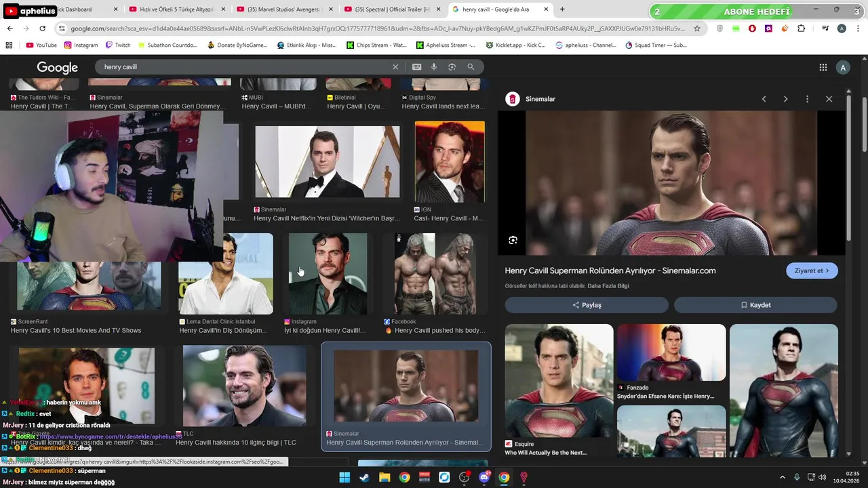Open the Twitch bookmark
The width and height of the screenshot is (868, 488).
point(118,45)
